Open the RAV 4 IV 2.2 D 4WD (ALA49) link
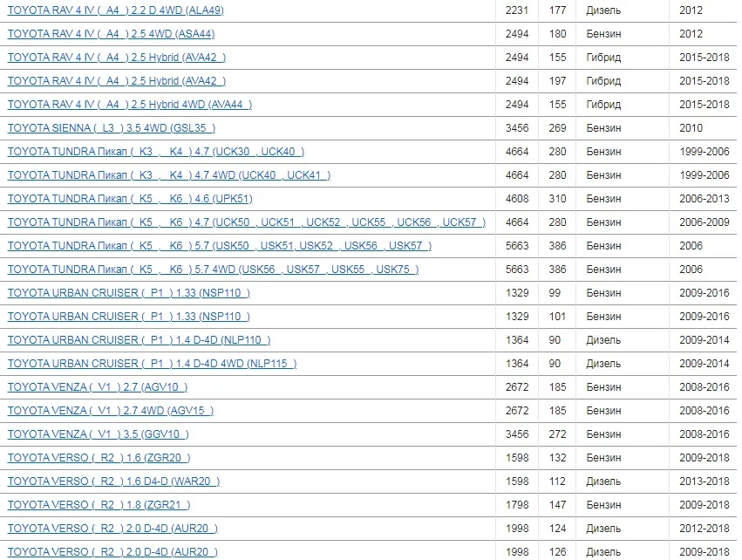Screen dimensions: 742x560 (x=115, y=10)
